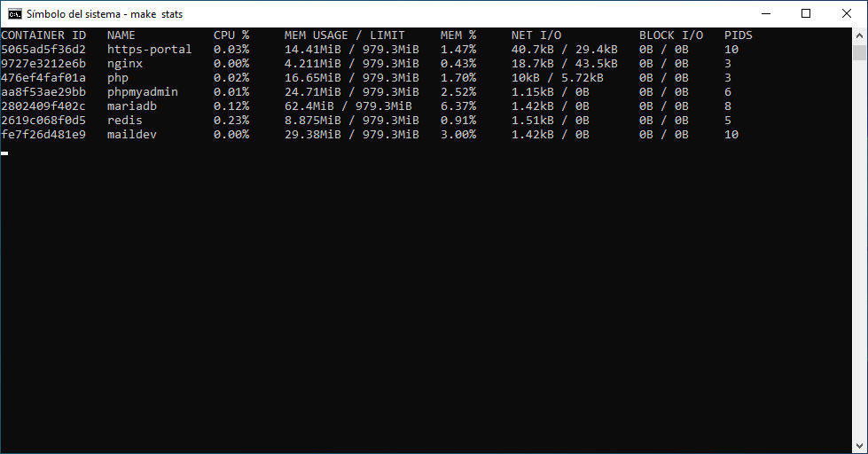Click block I/O value in nginx row
Image resolution: width=868 pixels, height=454 pixels.
tap(664, 64)
